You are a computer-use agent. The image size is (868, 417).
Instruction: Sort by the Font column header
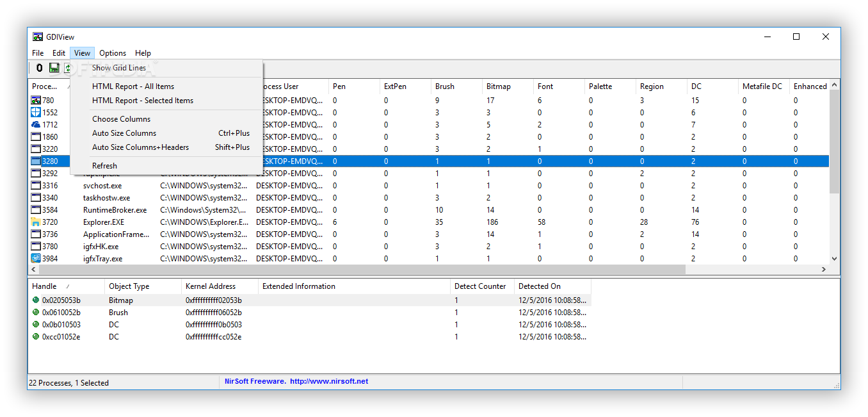coord(559,86)
